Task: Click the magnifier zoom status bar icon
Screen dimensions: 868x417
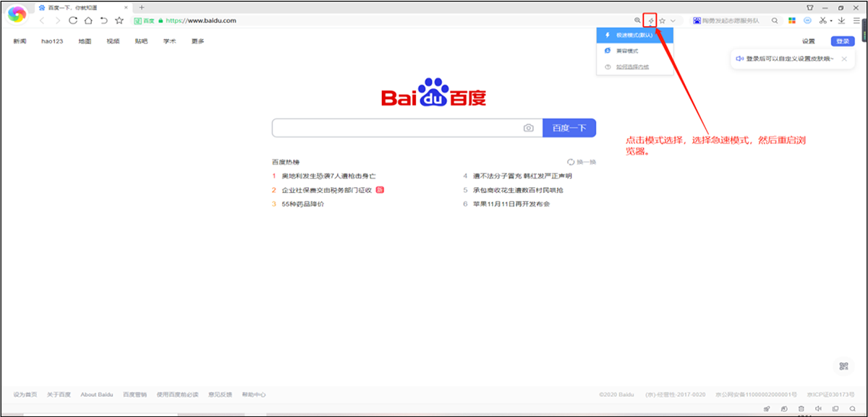Action: [x=852, y=410]
